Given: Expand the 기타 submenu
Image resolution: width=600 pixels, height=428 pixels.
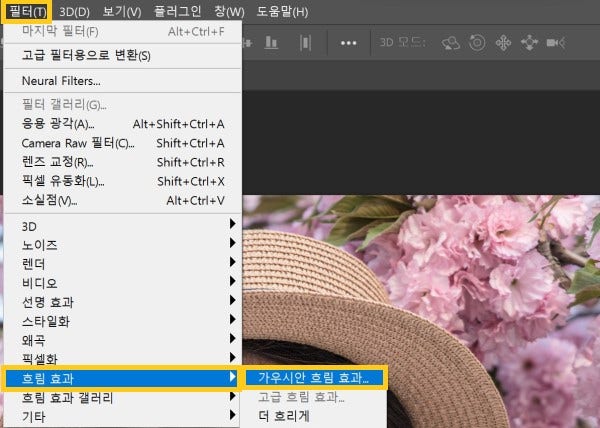Looking at the screenshot, I should (x=122, y=417).
